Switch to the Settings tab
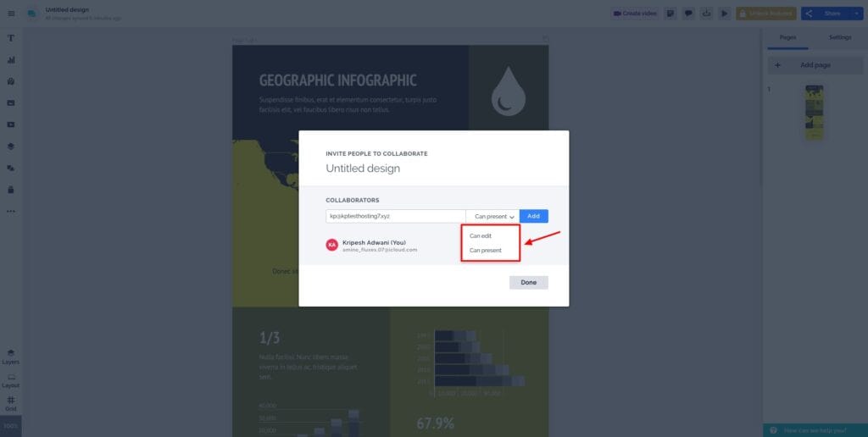The height and width of the screenshot is (437, 868). [840, 38]
